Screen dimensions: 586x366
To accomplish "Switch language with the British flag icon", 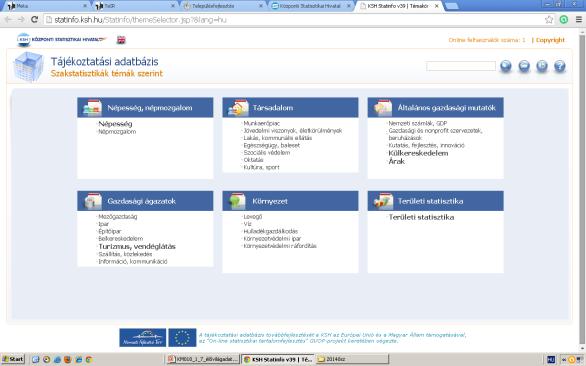I will (x=121, y=40).
